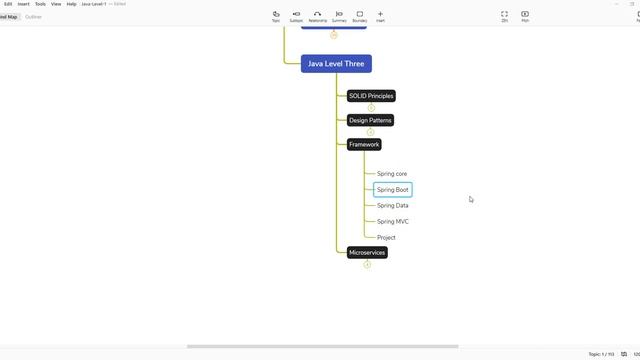Viewport: 640px width, 360px height.
Task: Switch to the Outliner view tab
Action: click(33, 17)
